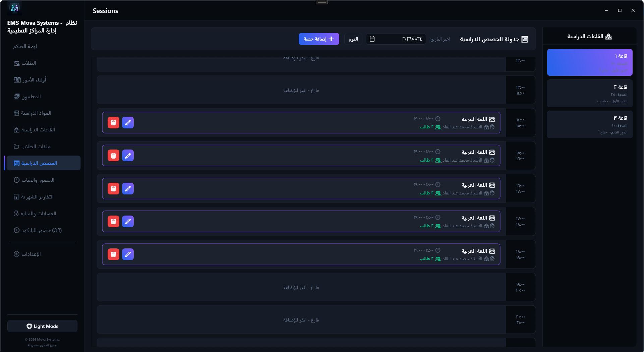The width and height of the screenshot is (644, 352).
Task: Jump to today with اليوم button
Action: pyautogui.click(x=353, y=39)
